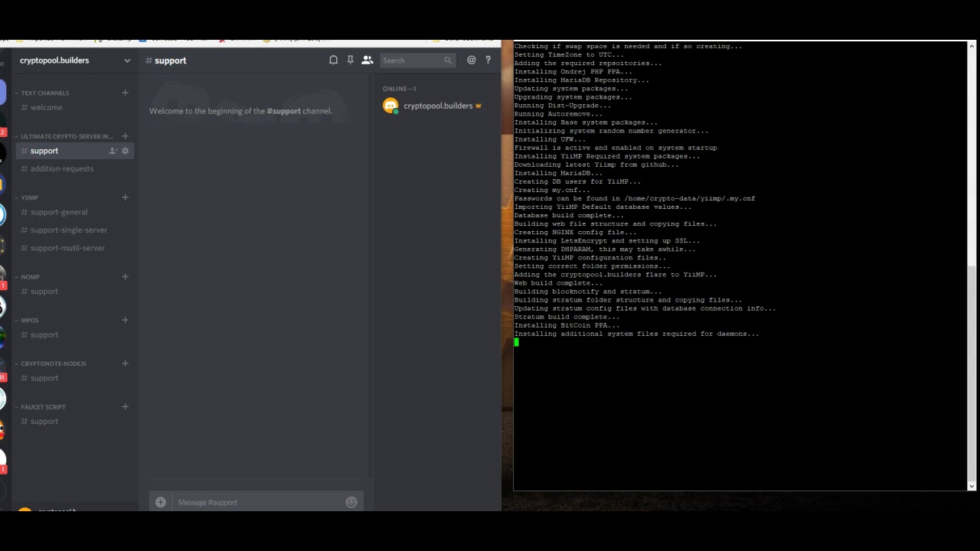Create channel in MPOS category
This screenshot has width=980, height=551.
[x=125, y=320]
